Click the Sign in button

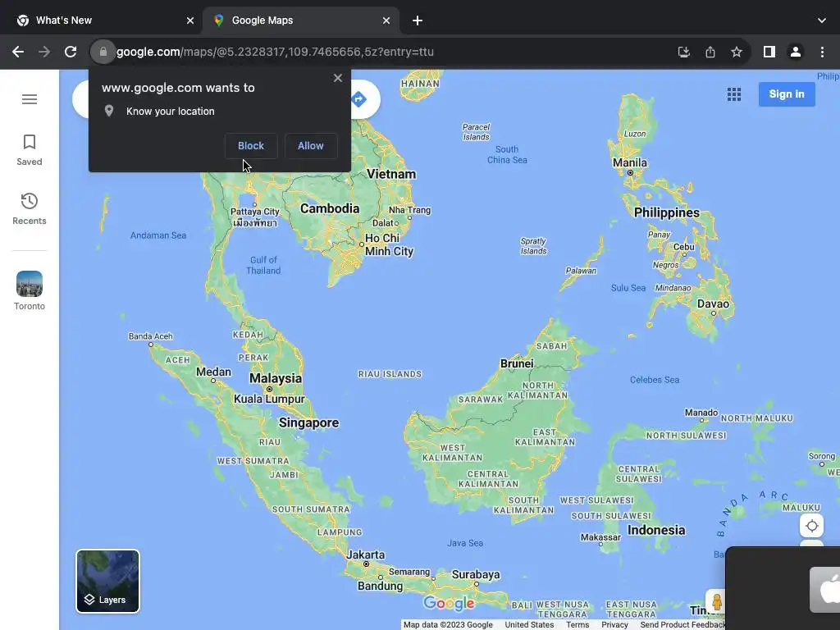pos(787,94)
